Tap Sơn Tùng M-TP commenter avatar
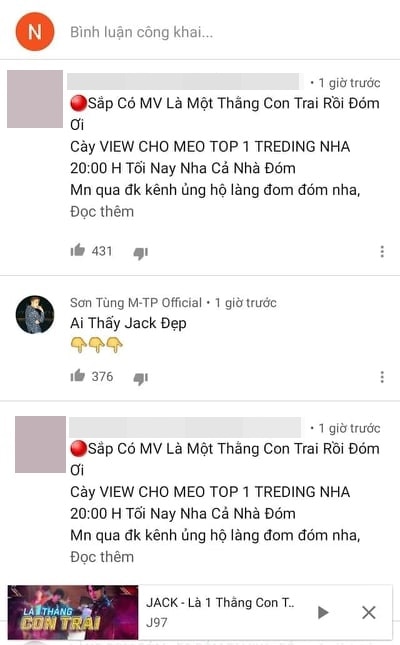This screenshot has width=400, height=645. pyautogui.click(x=35, y=314)
